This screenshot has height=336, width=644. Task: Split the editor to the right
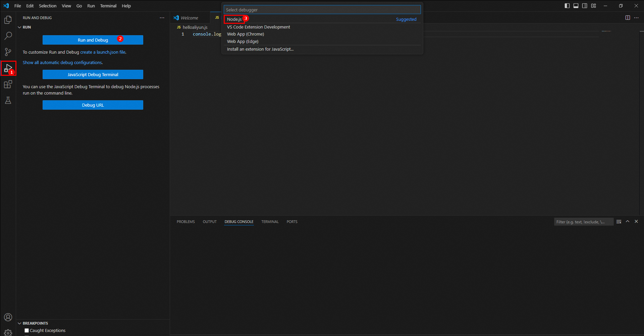tap(628, 18)
